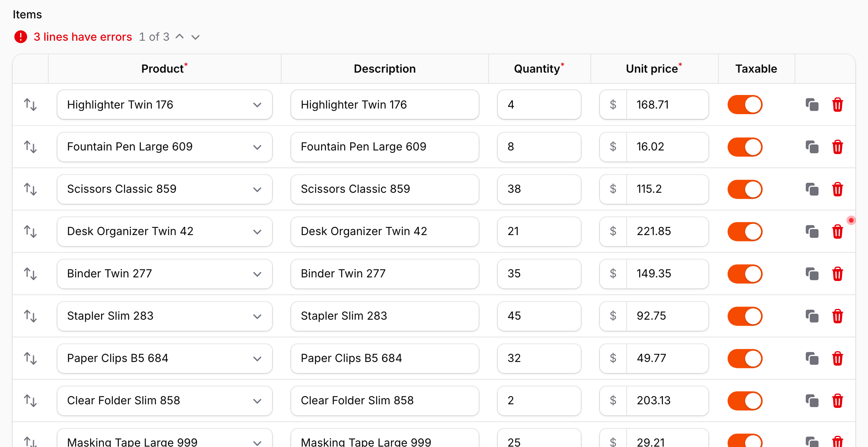Image resolution: width=868 pixels, height=447 pixels.
Task: Delete the Fountain Pen Large 609 line
Action: [837, 147]
